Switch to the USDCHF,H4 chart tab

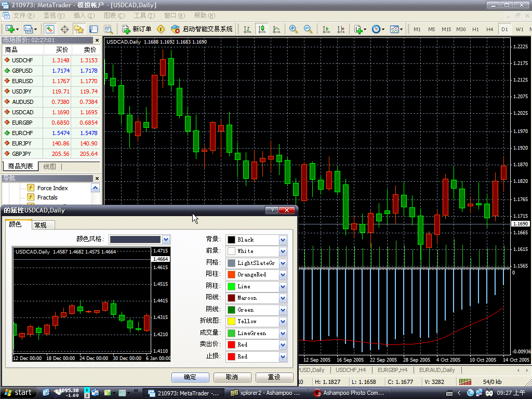(x=351, y=370)
